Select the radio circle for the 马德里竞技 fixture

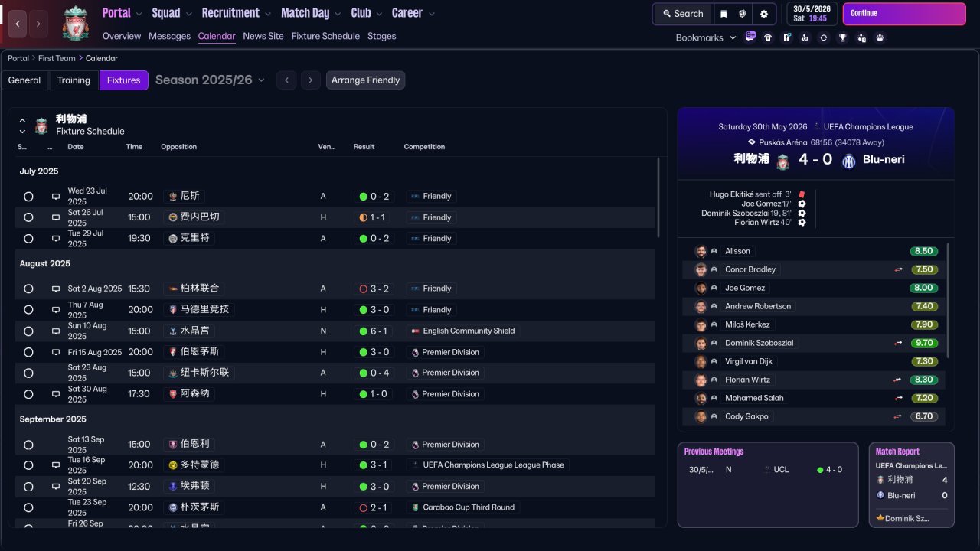click(28, 310)
